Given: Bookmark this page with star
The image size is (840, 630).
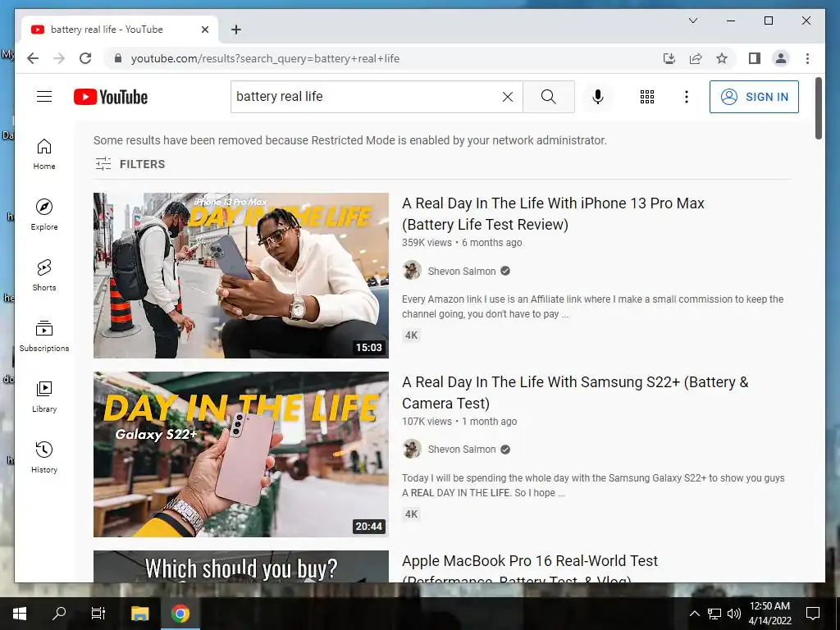Looking at the screenshot, I should pyautogui.click(x=722, y=58).
